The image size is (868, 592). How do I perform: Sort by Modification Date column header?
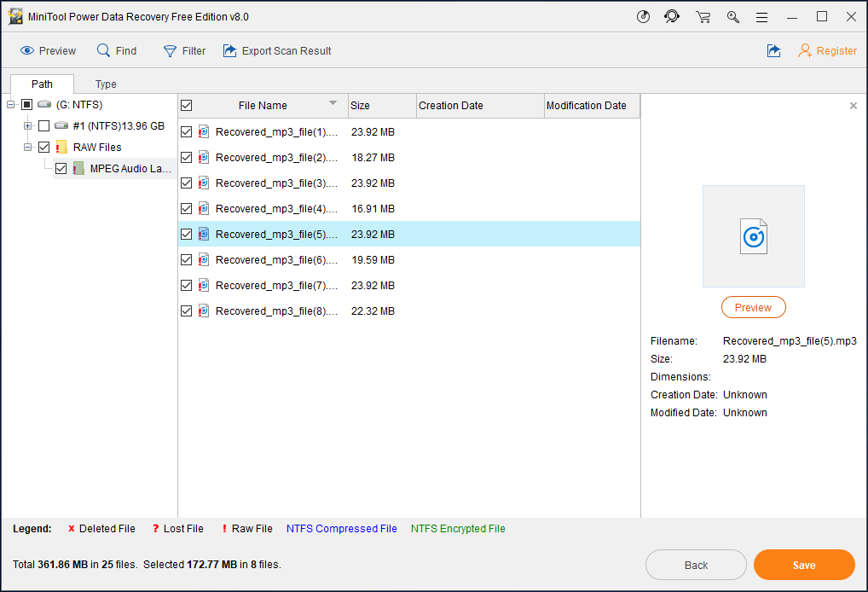pyautogui.click(x=592, y=106)
